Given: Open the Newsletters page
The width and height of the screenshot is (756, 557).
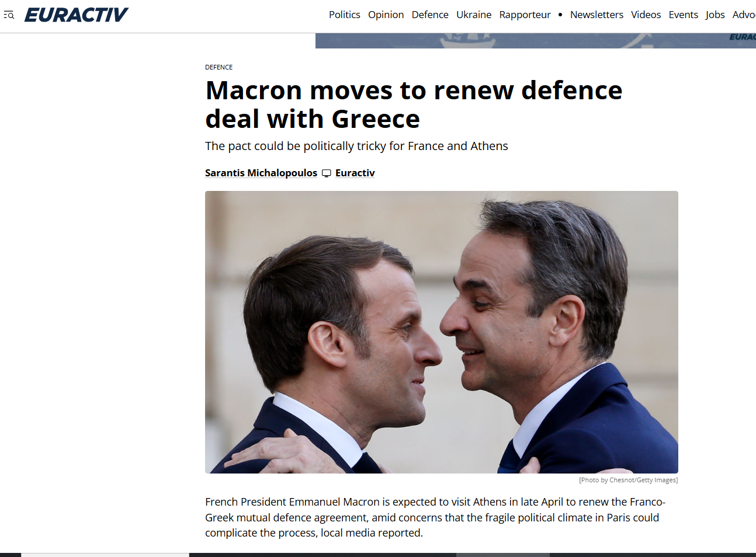Looking at the screenshot, I should 597,15.
